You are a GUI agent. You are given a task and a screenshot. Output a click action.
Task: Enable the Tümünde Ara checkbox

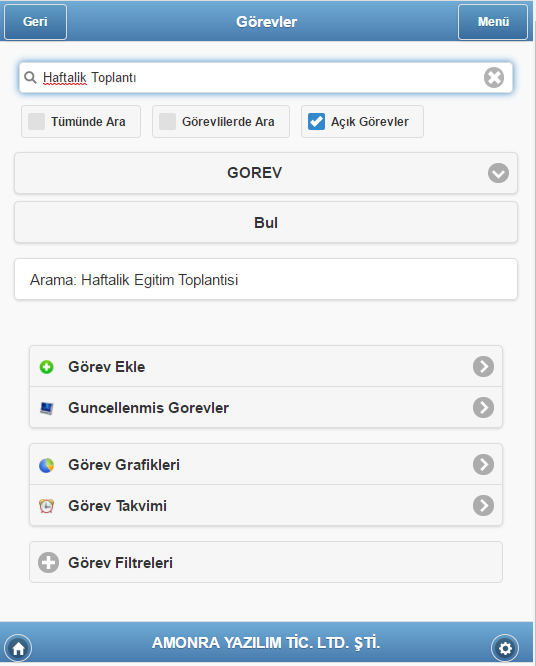37,121
